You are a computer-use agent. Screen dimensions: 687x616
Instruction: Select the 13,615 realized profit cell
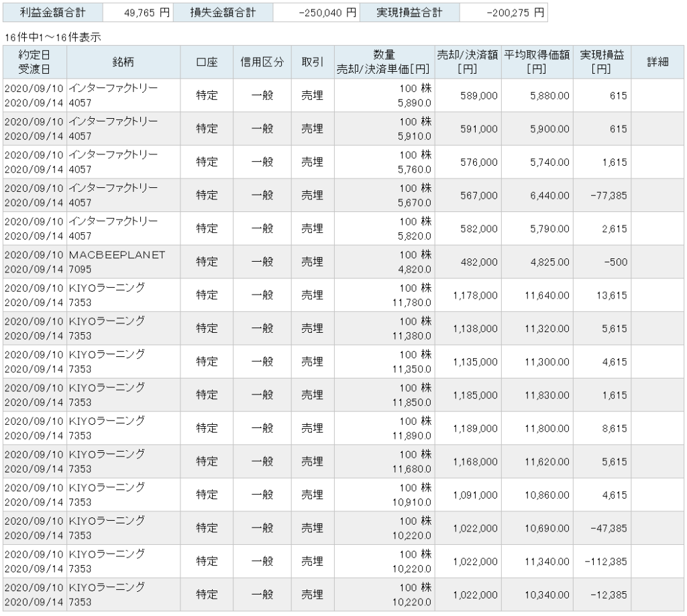pos(611,295)
